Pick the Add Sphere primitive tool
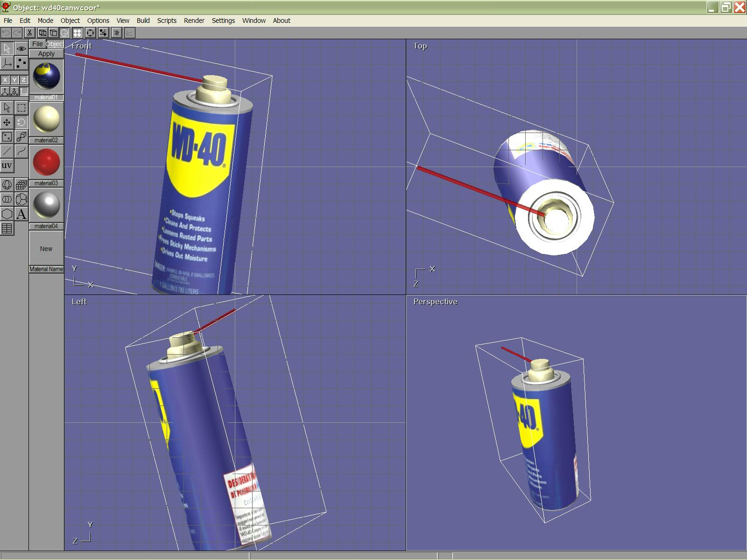 7,185
